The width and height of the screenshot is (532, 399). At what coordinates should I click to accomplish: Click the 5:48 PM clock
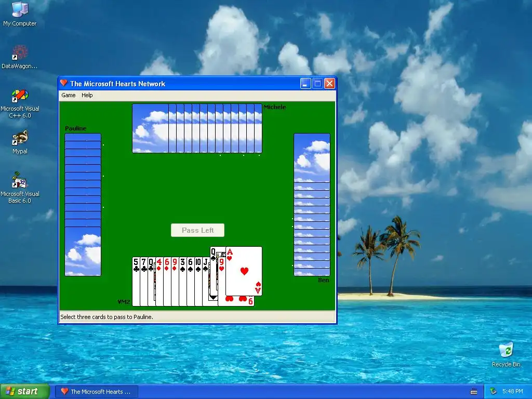point(512,392)
